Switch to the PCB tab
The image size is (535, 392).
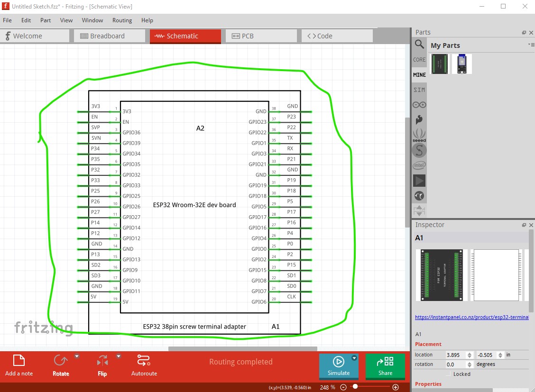261,36
